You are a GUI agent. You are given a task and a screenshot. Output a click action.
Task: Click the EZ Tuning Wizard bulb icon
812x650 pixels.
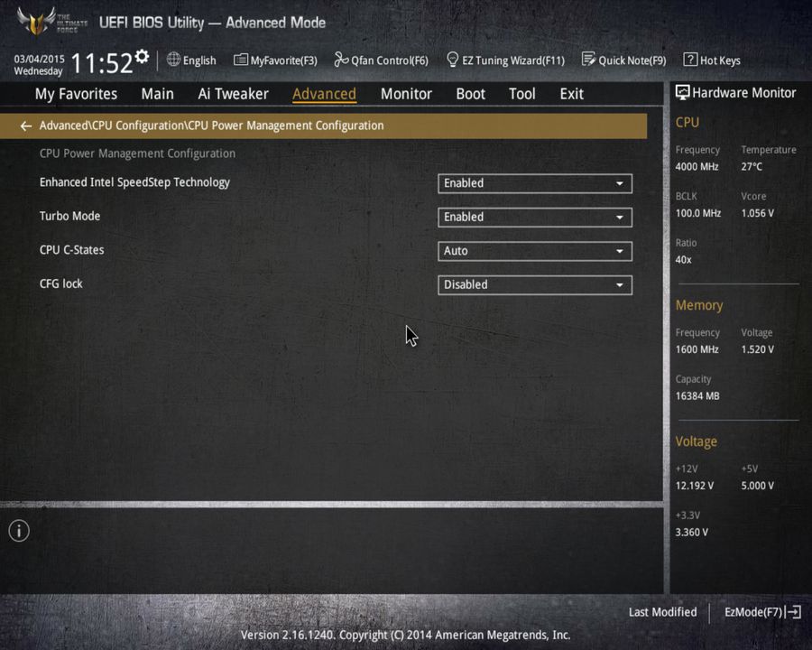pos(452,60)
